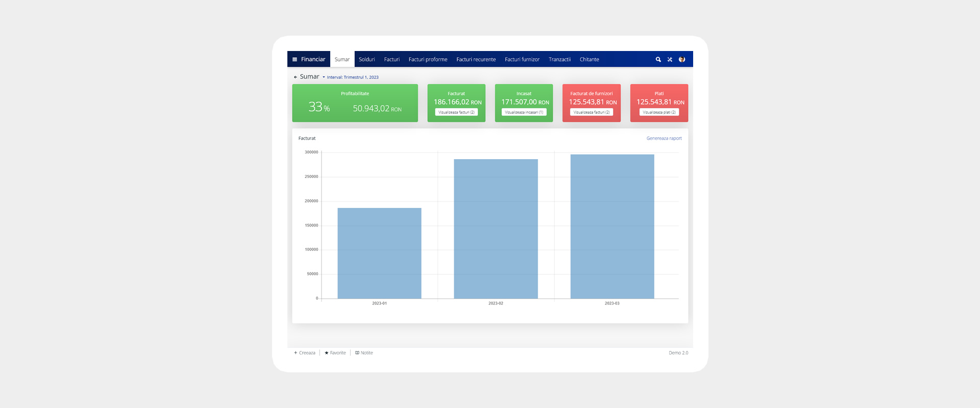The height and width of the screenshot is (408, 980).
Task: Click the Favorite star icon
Action: click(x=327, y=353)
